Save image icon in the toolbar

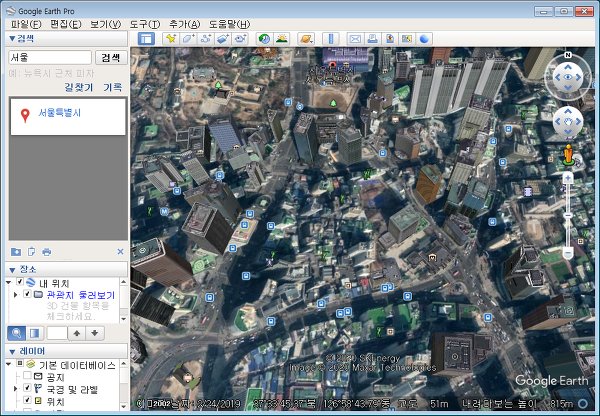[390, 39]
